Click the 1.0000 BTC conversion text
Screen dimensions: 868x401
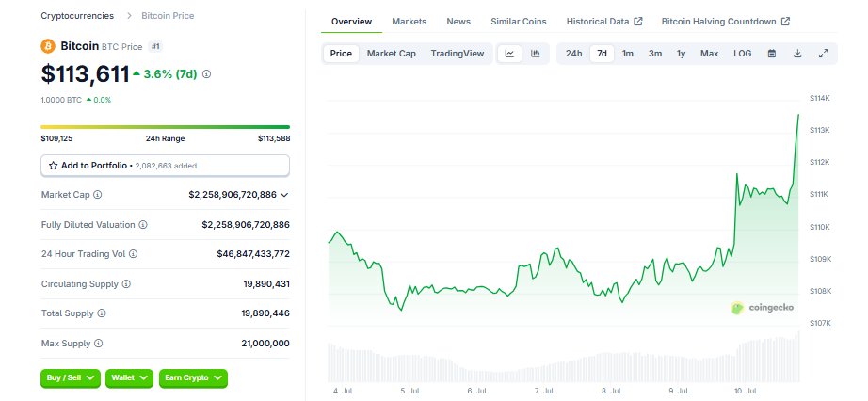(61, 100)
